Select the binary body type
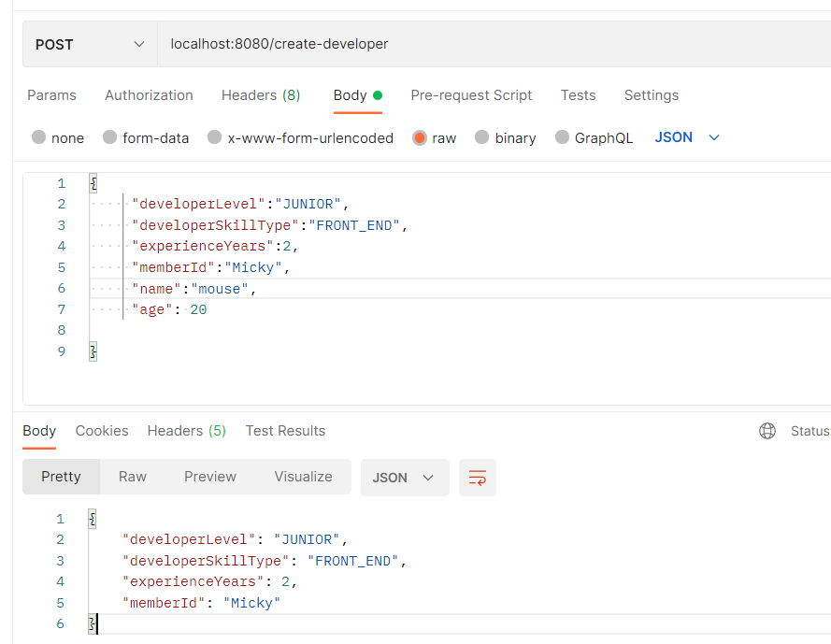 pyautogui.click(x=506, y=137)
